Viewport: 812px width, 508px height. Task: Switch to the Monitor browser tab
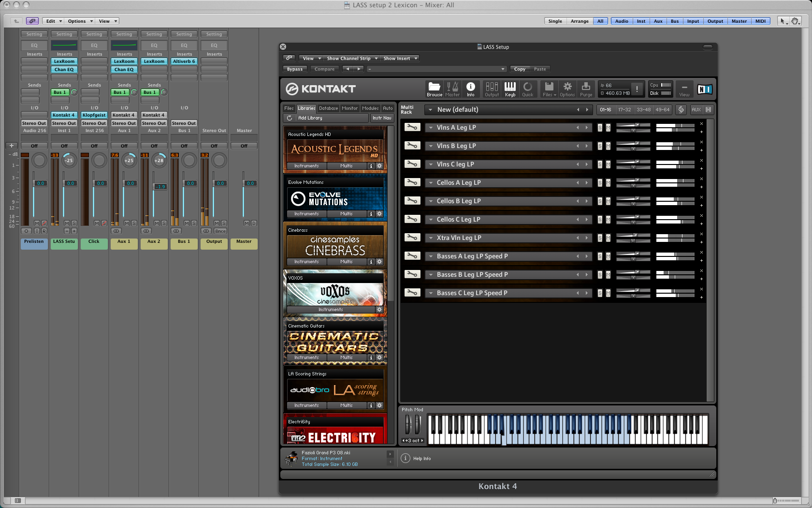349,108
